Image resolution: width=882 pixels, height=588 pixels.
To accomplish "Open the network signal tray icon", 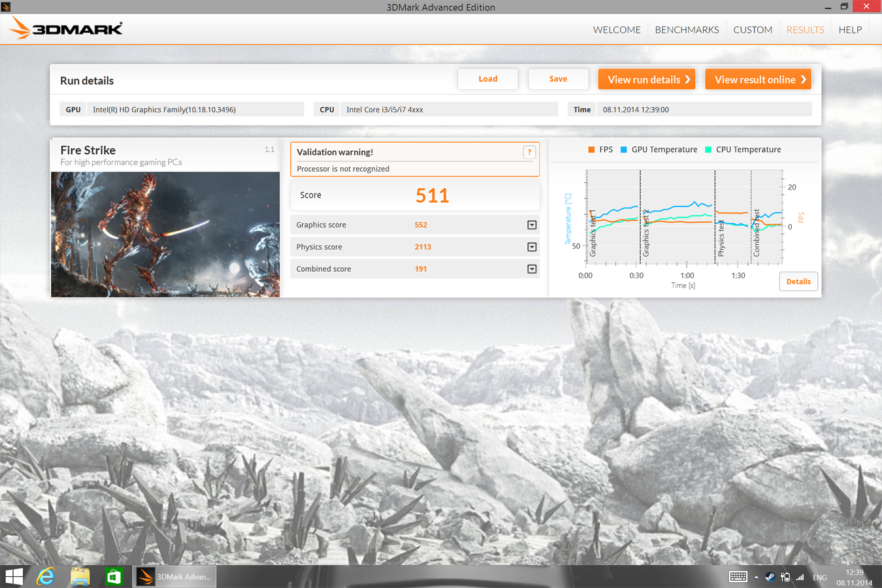I will point(800,578).
